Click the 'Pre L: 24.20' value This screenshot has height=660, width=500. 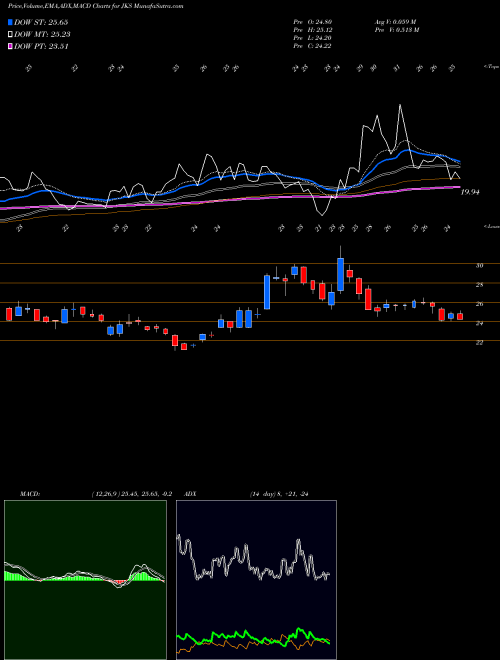pos(313,38)
